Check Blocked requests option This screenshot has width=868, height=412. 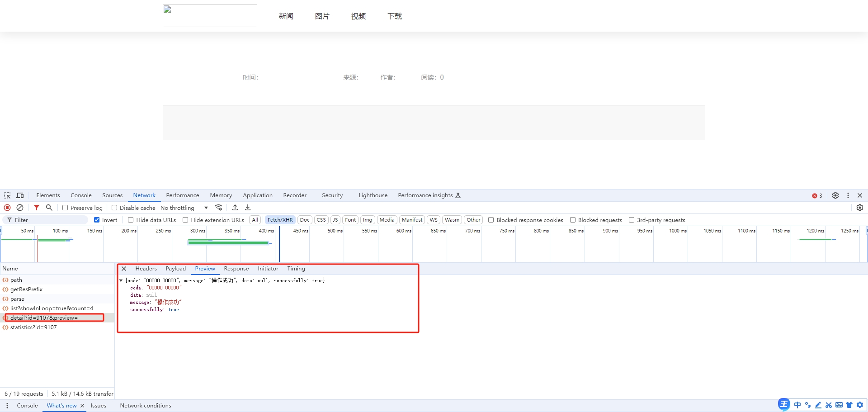point(573,220)
